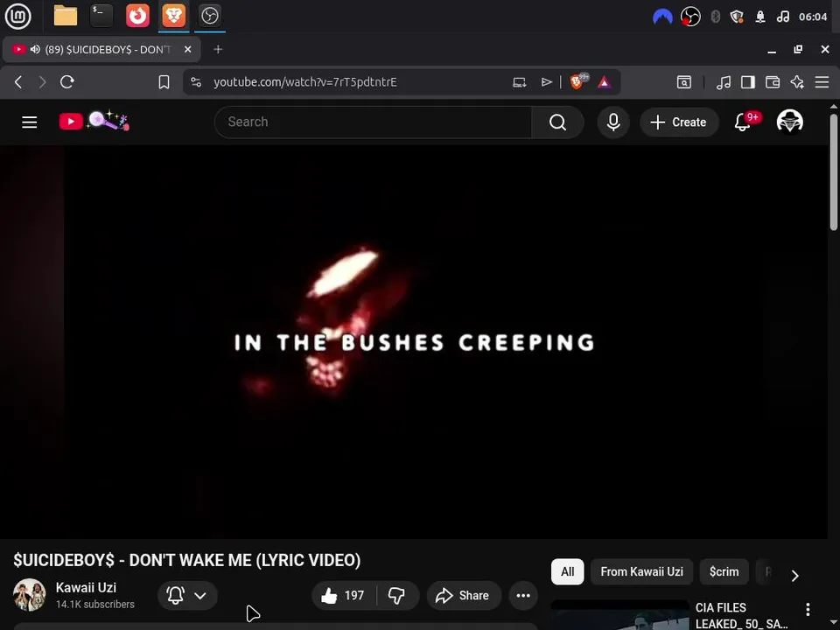Image resolution: width=840 pixels, height=630 pixels.
Task: Select the All filter chip
Action: [x=567, y=571]
